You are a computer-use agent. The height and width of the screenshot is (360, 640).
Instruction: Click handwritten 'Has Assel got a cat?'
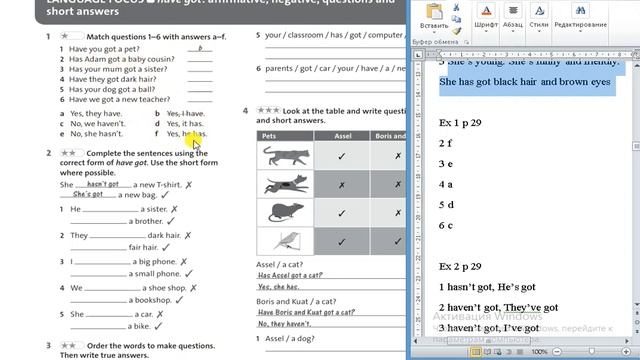[290, 276]
